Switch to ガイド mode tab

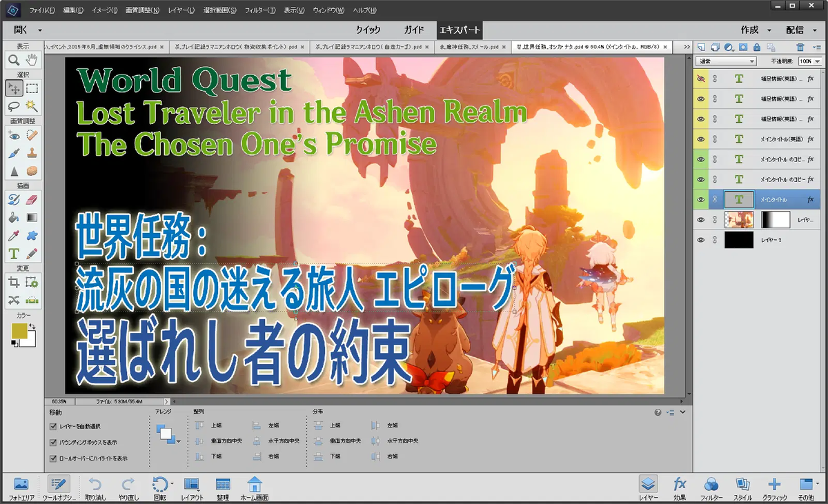coord(414,30)
